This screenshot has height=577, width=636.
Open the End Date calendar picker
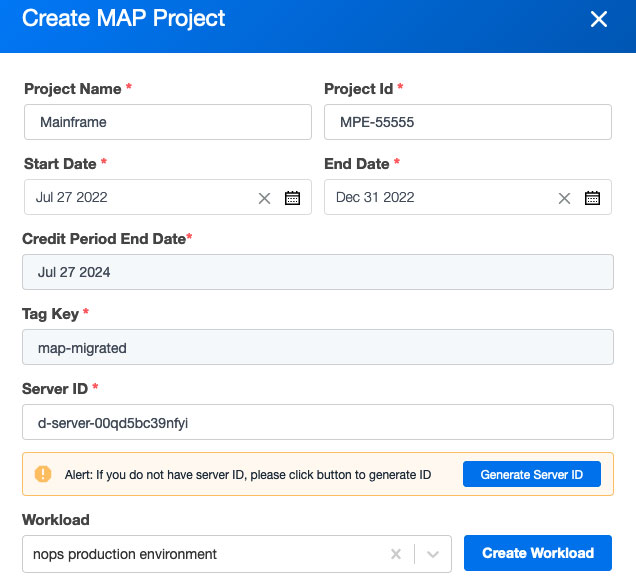(592, 198)
